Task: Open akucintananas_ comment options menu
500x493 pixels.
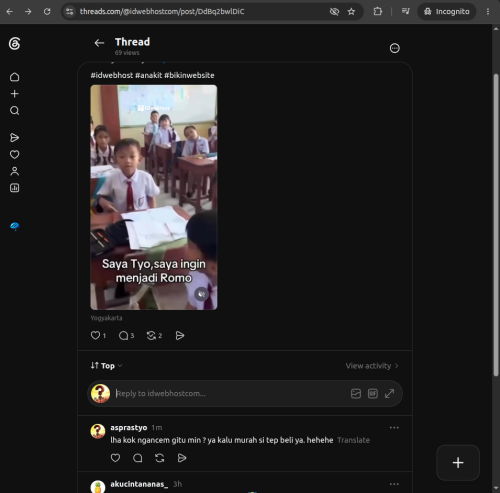Action: 394,484
